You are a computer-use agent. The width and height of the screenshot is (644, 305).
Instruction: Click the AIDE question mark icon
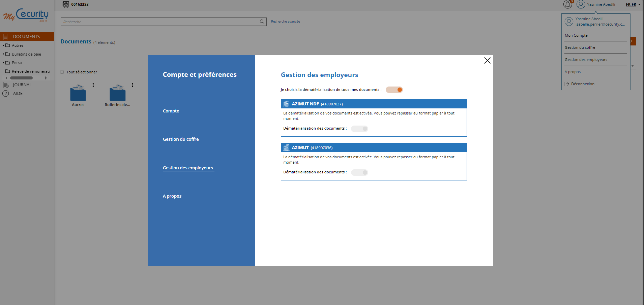pyautogui.click(x=6, y=93)
